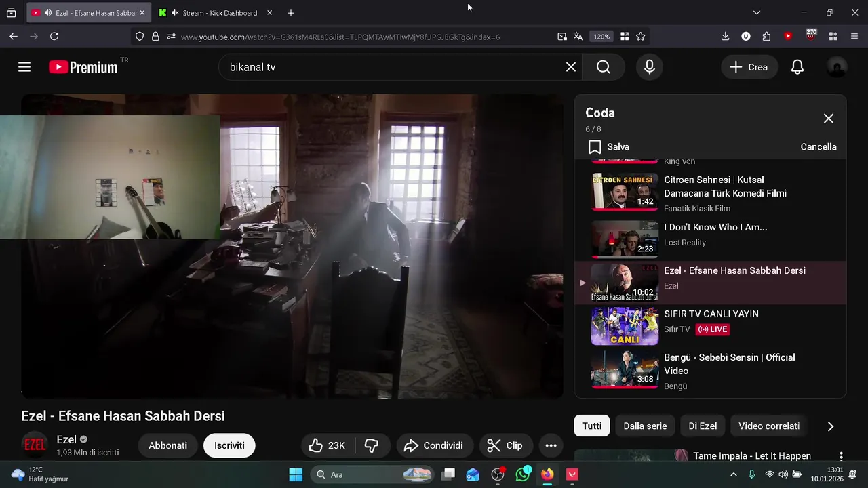Show site security padlock info

(x=155, y=37)
